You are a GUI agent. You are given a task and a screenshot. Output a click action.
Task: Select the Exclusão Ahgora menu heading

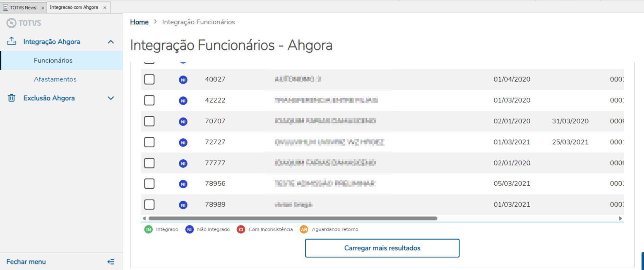pos(49,98)
